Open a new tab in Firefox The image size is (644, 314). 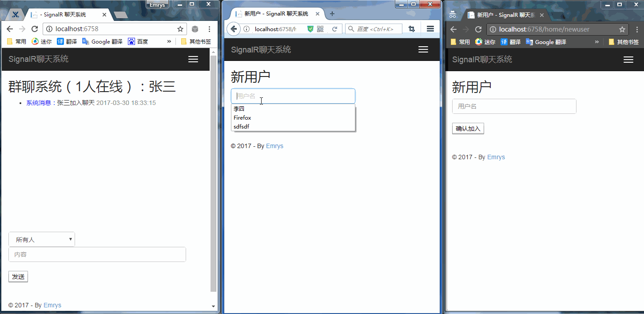pyautogui.click(x=332, y=14)
